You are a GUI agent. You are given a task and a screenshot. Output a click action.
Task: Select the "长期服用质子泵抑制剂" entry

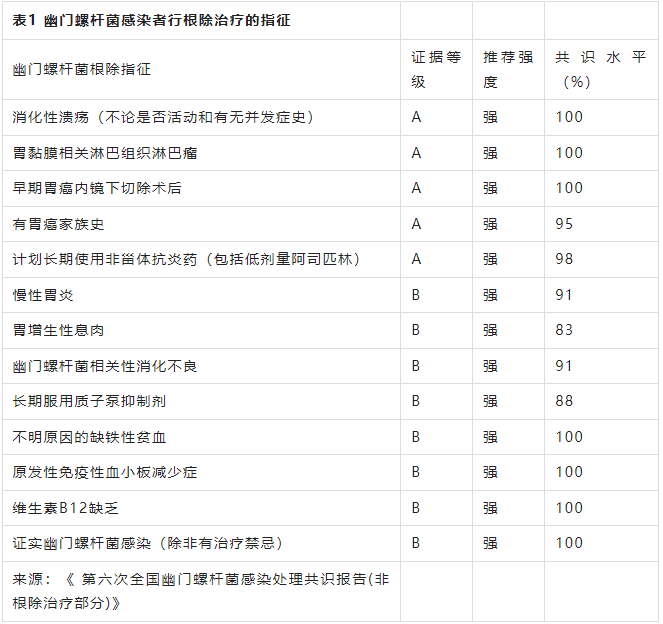pos(89,401)
